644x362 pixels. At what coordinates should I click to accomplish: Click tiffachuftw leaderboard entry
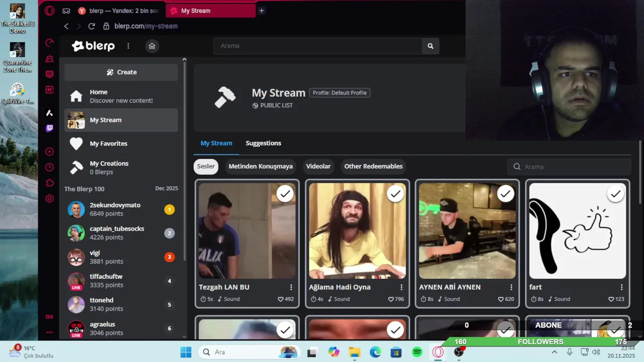click(121, 281)
